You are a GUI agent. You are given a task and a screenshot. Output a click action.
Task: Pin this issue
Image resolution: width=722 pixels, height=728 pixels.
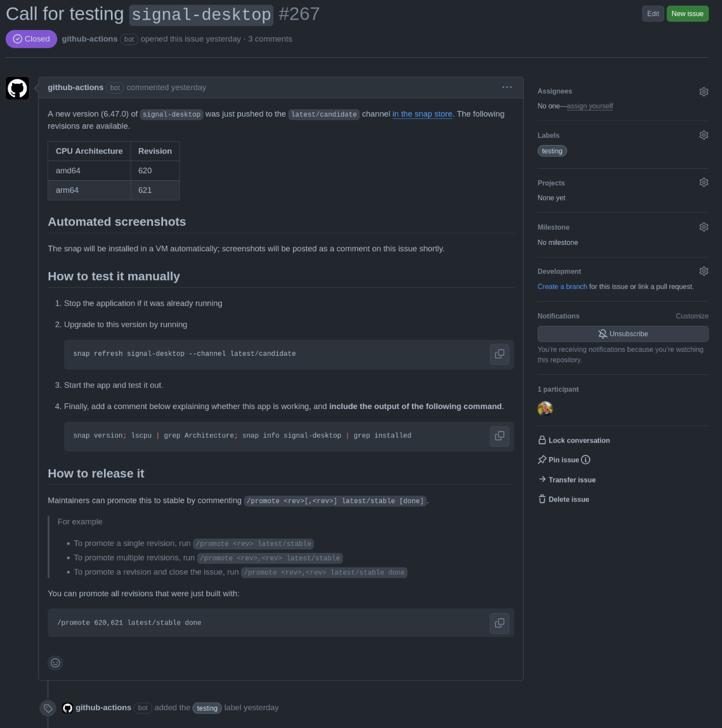pyautogui.click(x=564, y=460)
